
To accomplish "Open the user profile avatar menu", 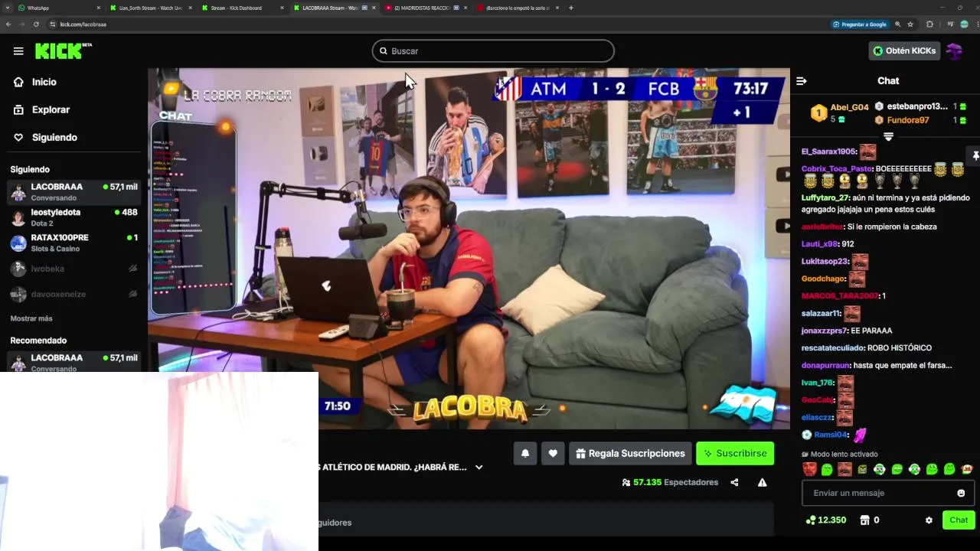I will coord(954,51).
